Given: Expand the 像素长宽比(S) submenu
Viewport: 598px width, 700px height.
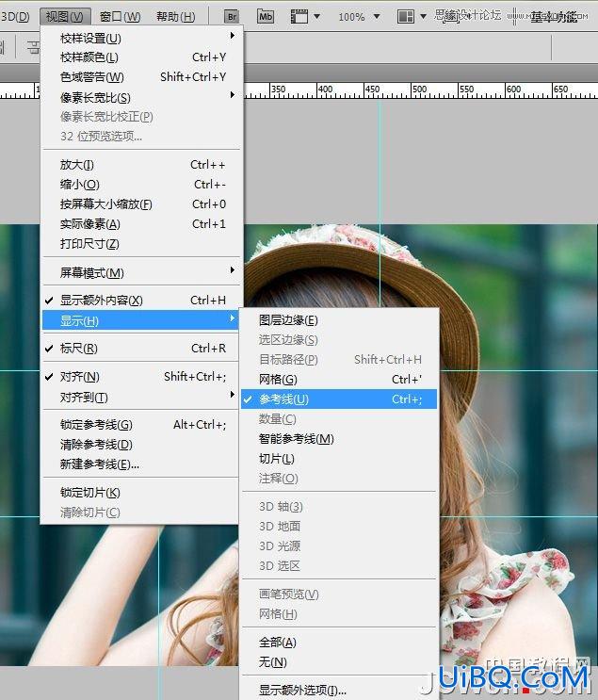Looking at the screenshot, I should pyautogui.click(x=141, y=97).
